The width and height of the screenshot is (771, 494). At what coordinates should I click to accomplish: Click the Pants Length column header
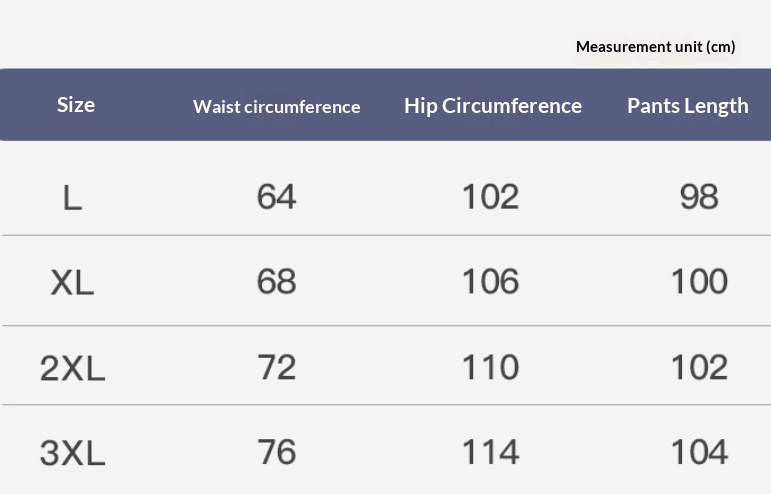pos(687,106)
